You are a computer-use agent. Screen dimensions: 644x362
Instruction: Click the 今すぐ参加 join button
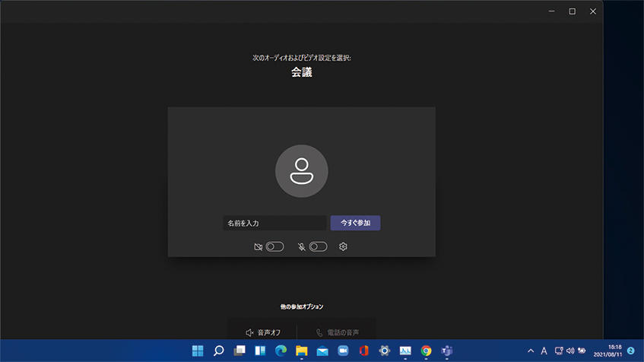coord(355,223)
